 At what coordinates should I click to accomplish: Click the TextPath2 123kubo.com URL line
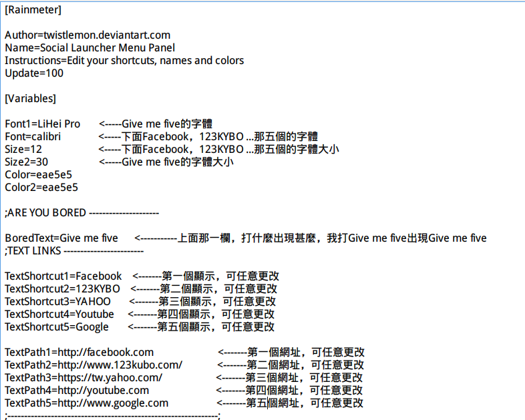[94, 365]
